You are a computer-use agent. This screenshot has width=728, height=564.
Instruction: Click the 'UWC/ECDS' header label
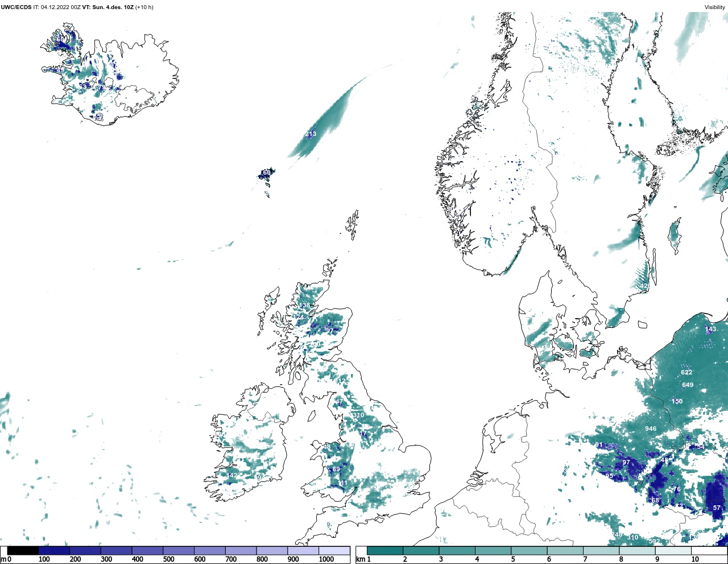16,7
